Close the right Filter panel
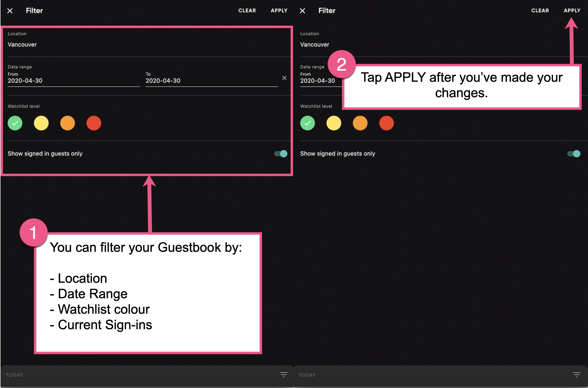 coord(302,11)
